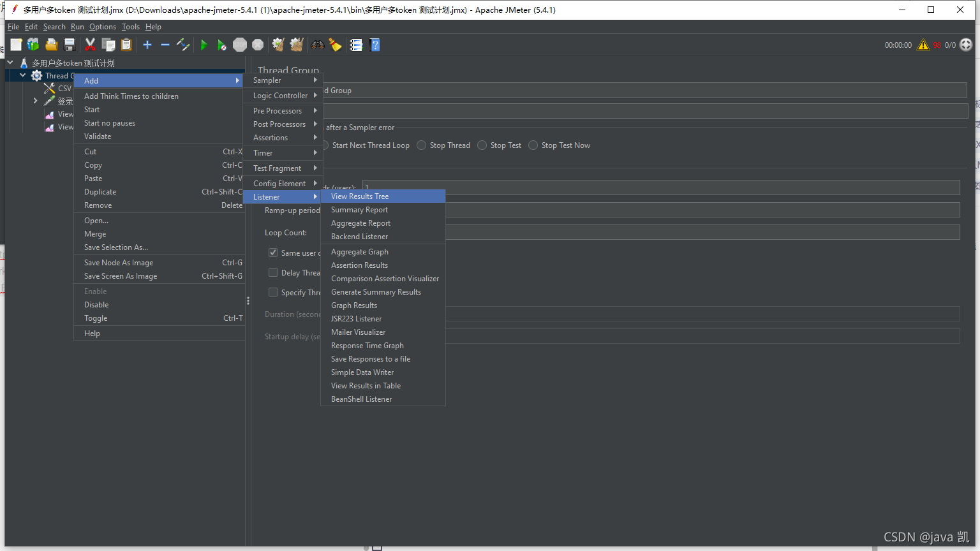Choose Simple Data Writer listener
980x551 pixels.
[383, 372]
